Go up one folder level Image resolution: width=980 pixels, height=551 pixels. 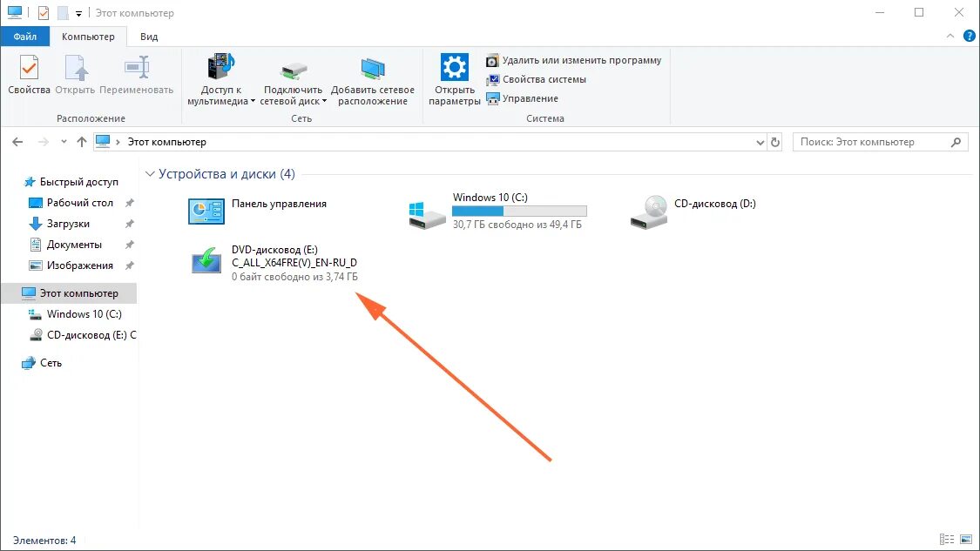tap(81, 142)
